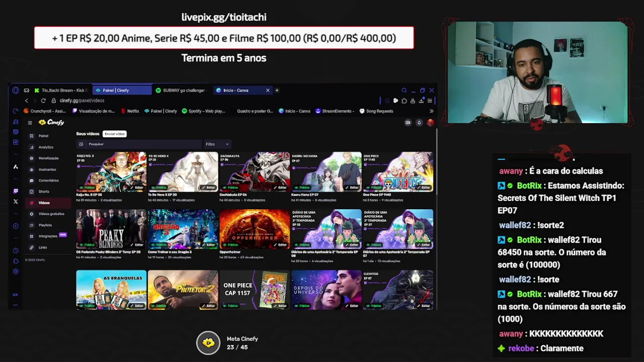644x362 pixels.
Task: Open browser sidebar history clock icon
Action: [x=16, y=250]
